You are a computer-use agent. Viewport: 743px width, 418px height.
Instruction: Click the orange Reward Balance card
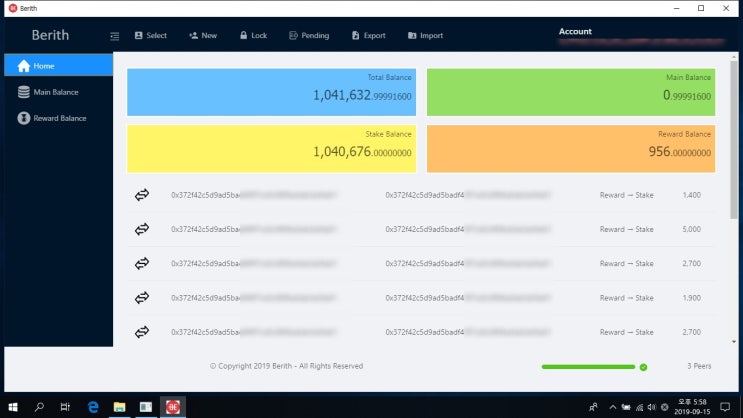tap(571, 148)
